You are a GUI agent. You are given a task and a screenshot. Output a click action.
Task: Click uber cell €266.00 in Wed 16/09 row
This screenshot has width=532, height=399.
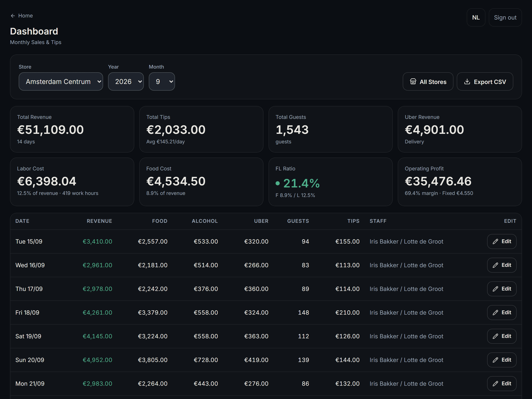tap(256, 265)
